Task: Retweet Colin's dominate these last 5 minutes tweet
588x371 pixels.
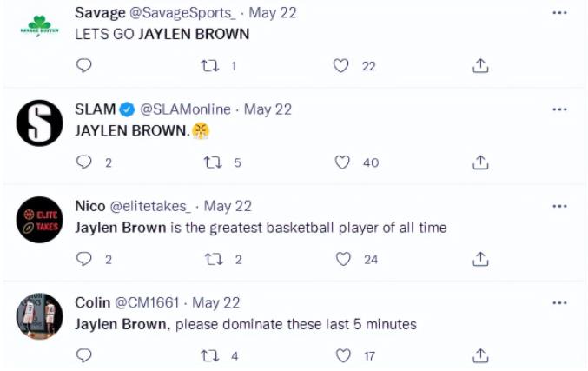Action: 209,355
